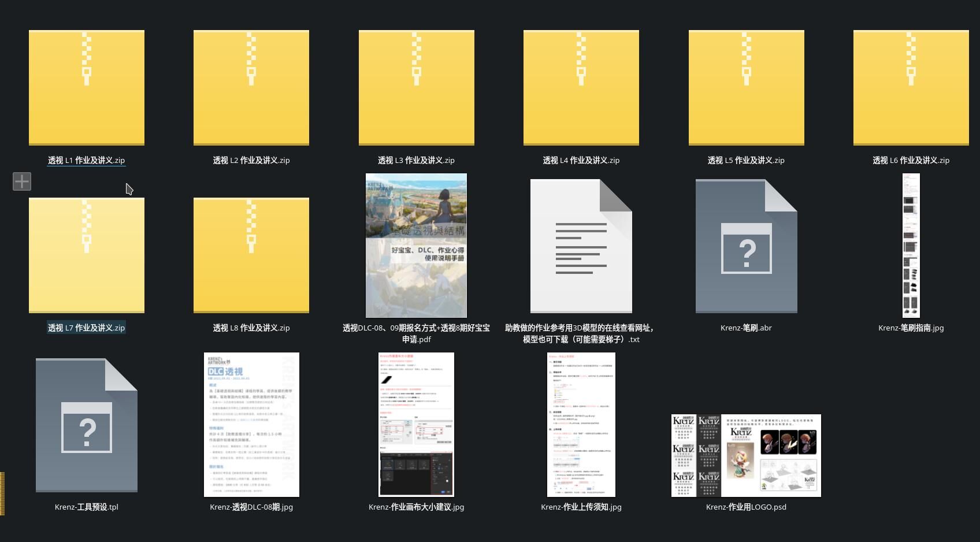Select the 透视DLC-08、09期报名方式 PDF thumbnail

click(416, 246)
